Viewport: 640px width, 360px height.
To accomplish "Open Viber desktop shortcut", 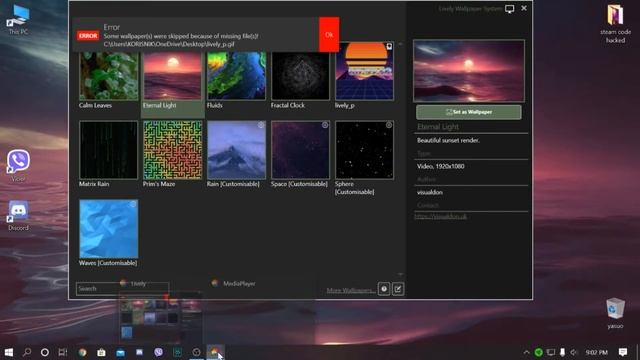I will point(18,165).
